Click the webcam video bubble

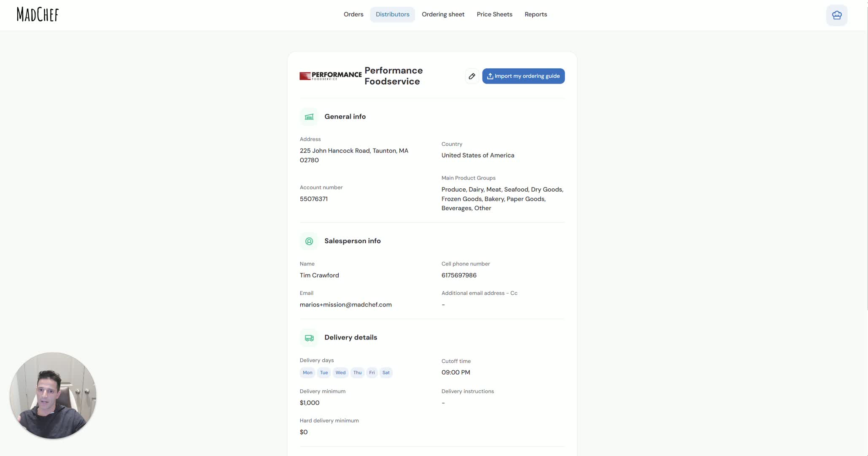point(53,396)
